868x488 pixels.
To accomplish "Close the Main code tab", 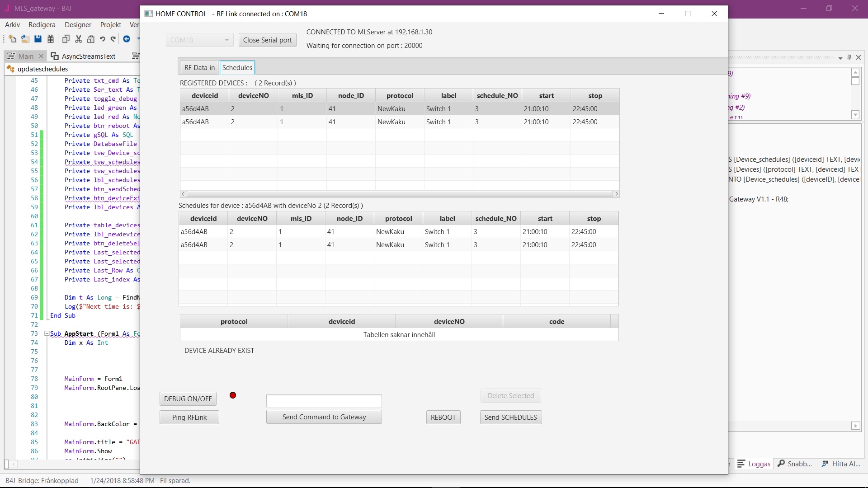I will 41,56.
